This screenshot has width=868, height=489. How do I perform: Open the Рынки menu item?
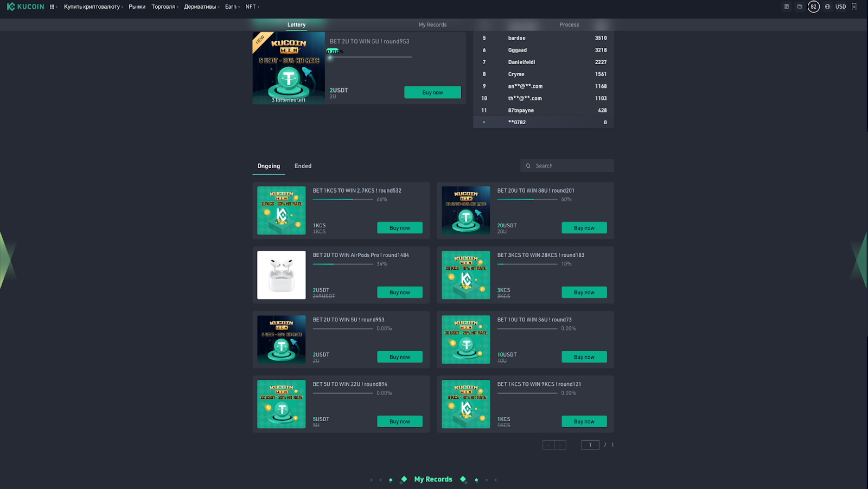pyautogui.click(x=137, y=7)
